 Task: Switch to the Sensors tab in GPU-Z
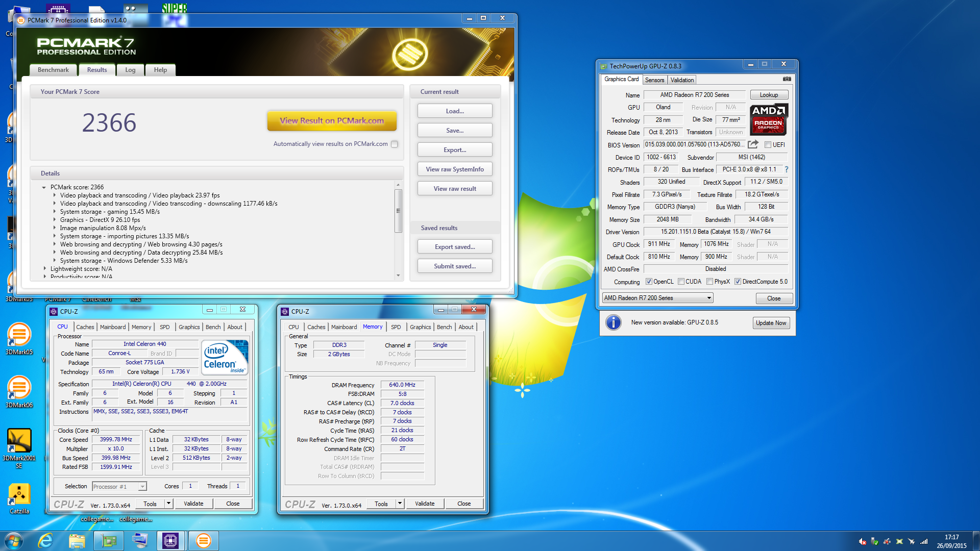(x=654, y=80)
